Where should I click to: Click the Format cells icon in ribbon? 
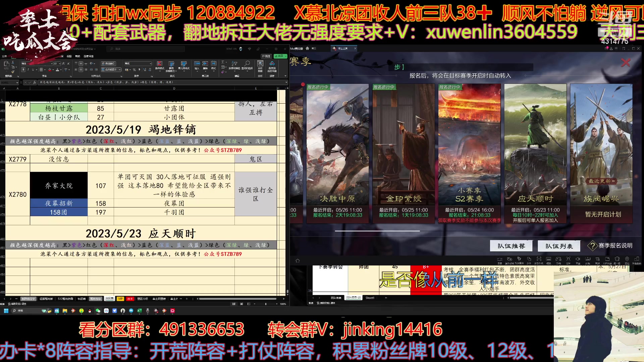[214, 66]
